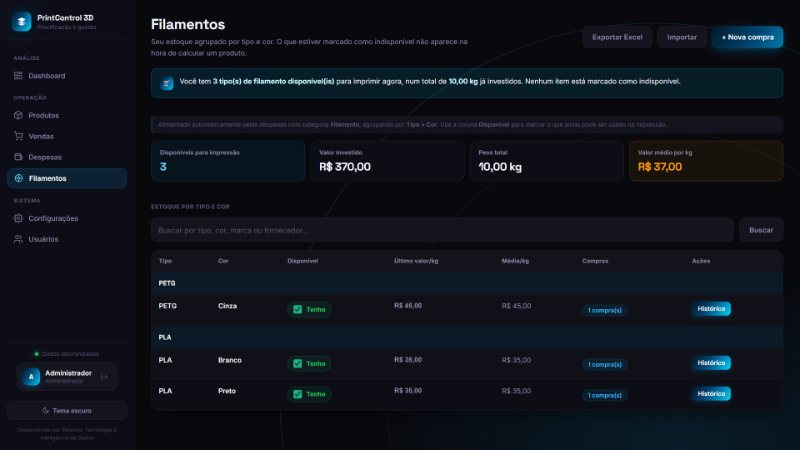Click Peso total 10,00 kg card
Image resolution: width=800 pixels, height=450 pixels.
coord(546,161)
